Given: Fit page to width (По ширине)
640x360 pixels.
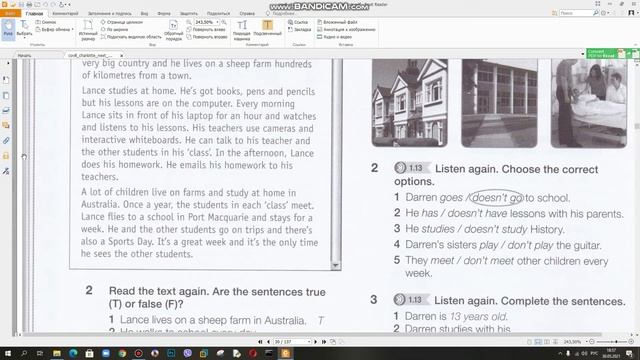Looking at the screenshot, I should (114, 29).
